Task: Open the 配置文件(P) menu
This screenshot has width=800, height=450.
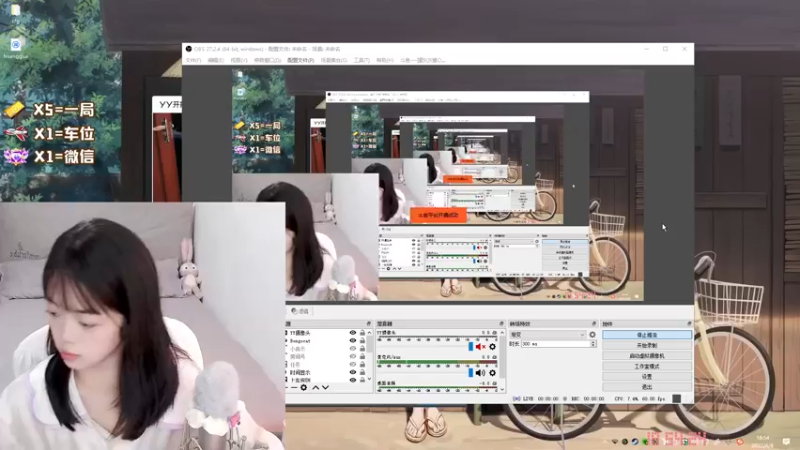Action: [x=301, y=60]
